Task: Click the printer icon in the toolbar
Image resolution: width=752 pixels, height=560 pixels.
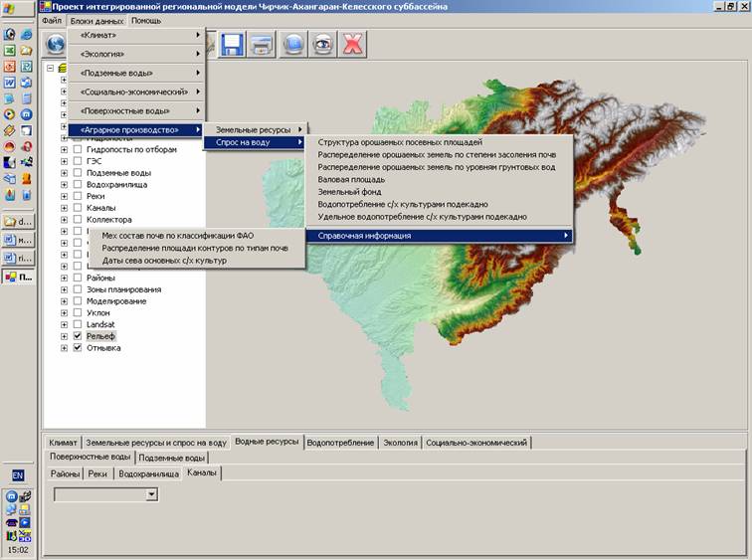Action: point(262,45)
